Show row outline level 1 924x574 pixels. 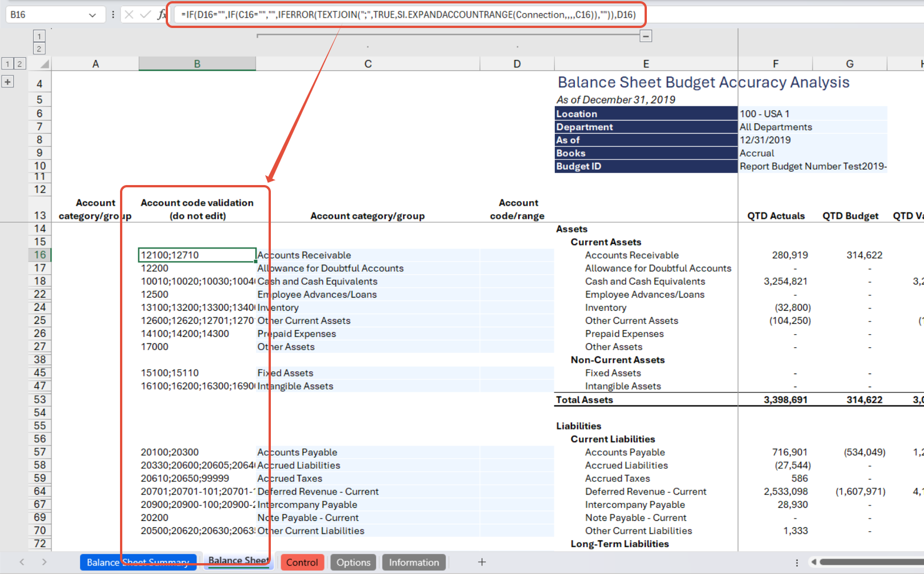(7, 64)
